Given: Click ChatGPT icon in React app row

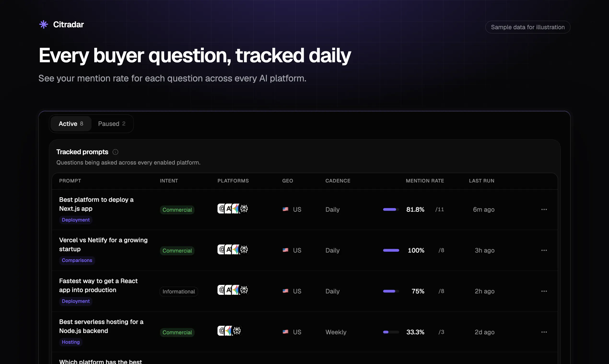Looking at the screenshot, I should (x=222, y=290).
